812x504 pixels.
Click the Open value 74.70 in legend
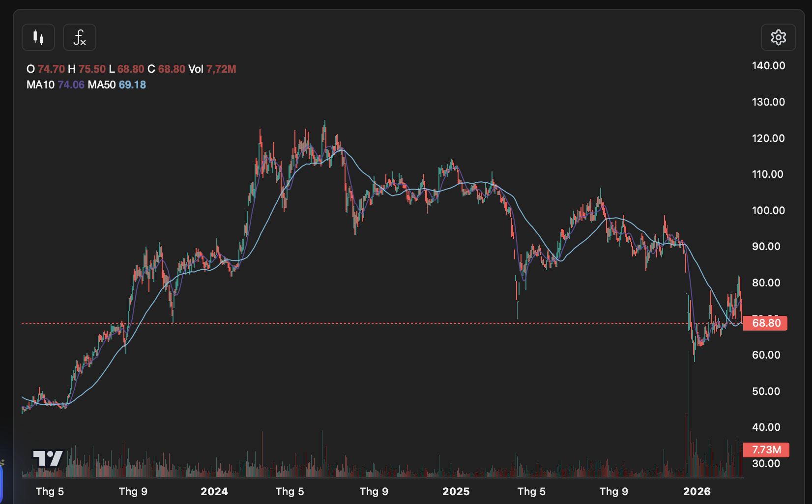(x=51, y=69)
